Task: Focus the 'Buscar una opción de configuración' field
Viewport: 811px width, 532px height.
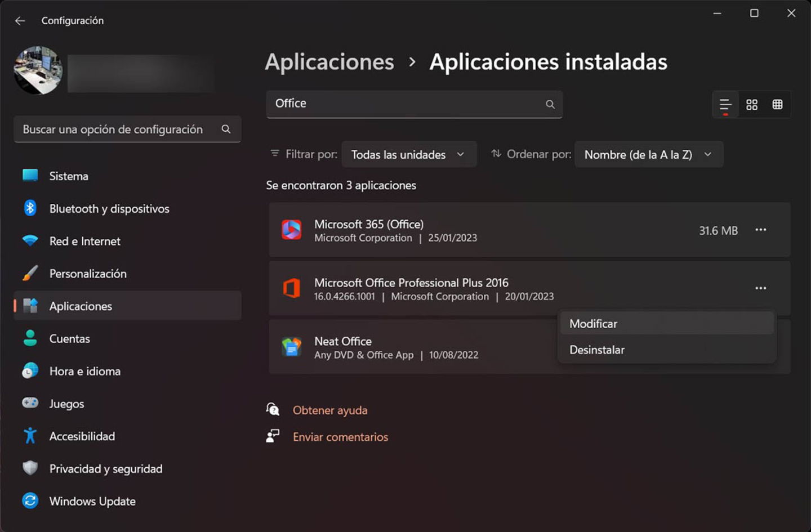Action: coord(127,129)
